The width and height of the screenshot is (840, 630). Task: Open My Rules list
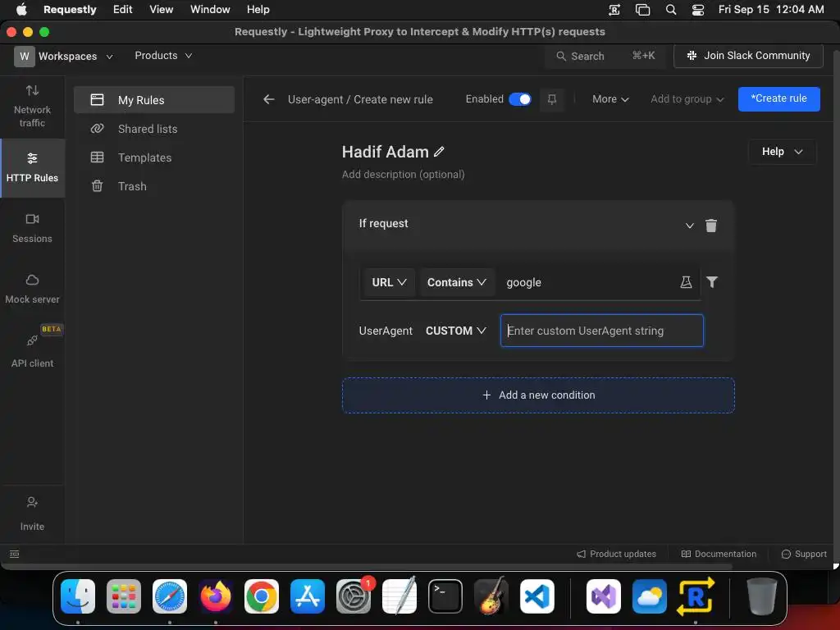(x=154, y=99)
